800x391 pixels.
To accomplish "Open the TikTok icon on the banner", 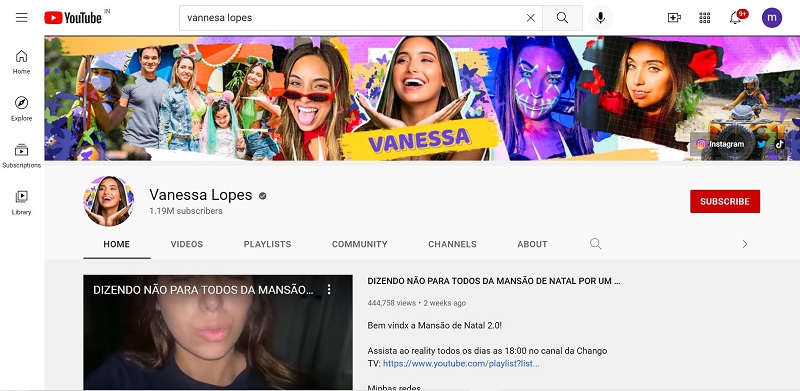I will coord(779,144).
